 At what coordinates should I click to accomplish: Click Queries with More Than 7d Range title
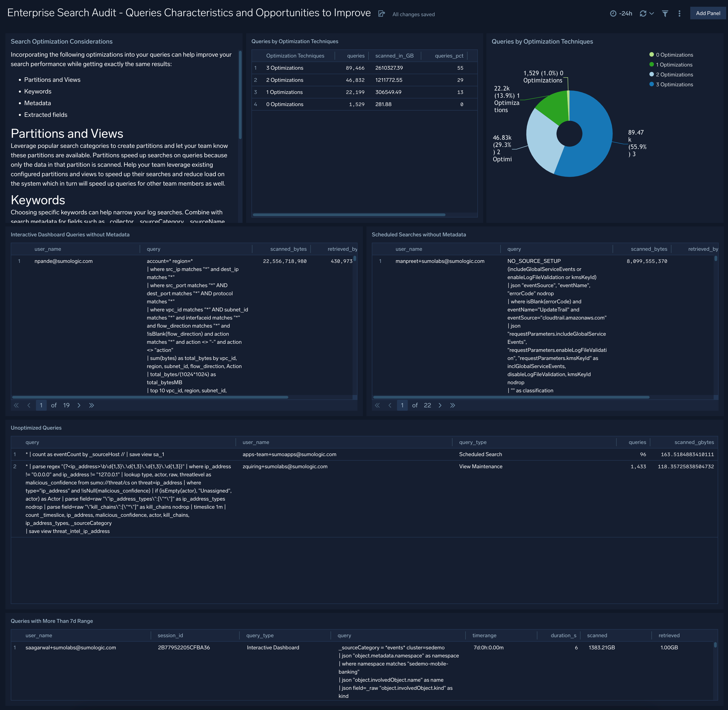pyautogui.click(x=52, y=621)
